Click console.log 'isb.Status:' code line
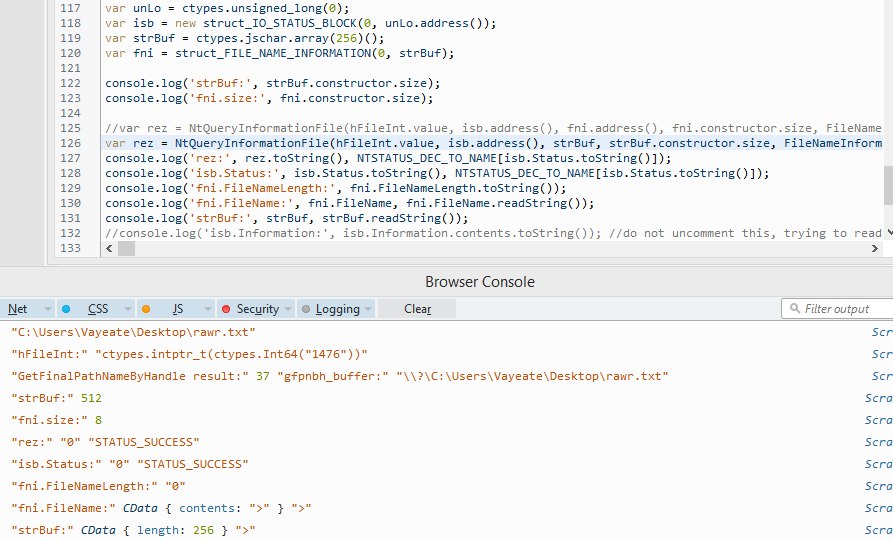 (437, 173)
